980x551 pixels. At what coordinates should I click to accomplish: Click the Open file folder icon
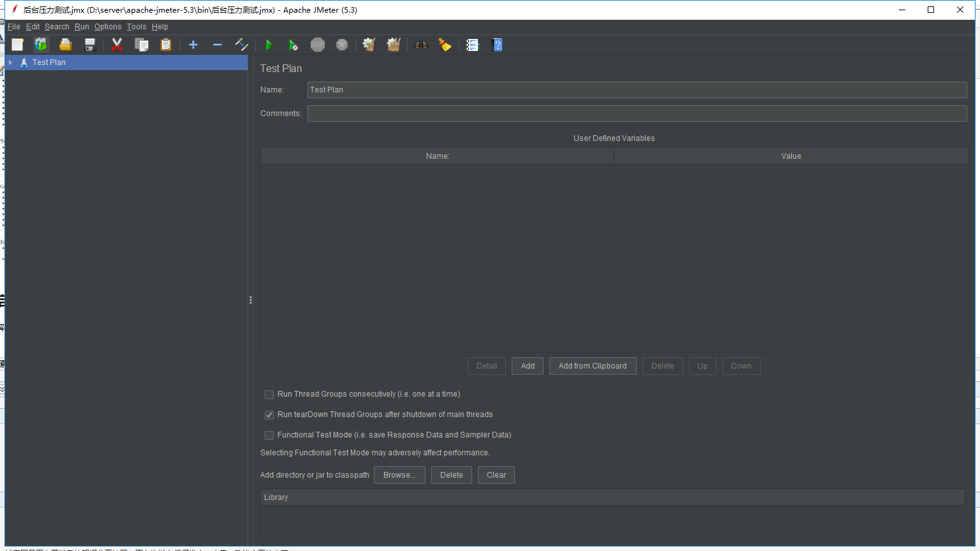[65, 45]
